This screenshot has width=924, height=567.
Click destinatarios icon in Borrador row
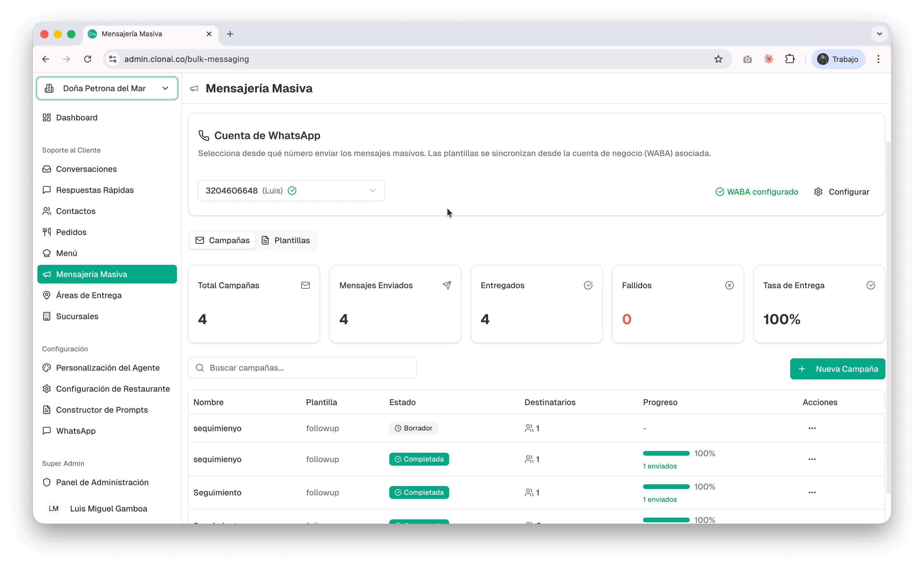coord(529,428)
